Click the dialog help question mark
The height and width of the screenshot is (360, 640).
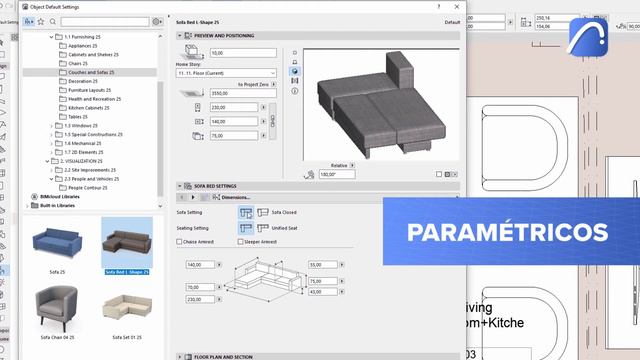point(439,7)
